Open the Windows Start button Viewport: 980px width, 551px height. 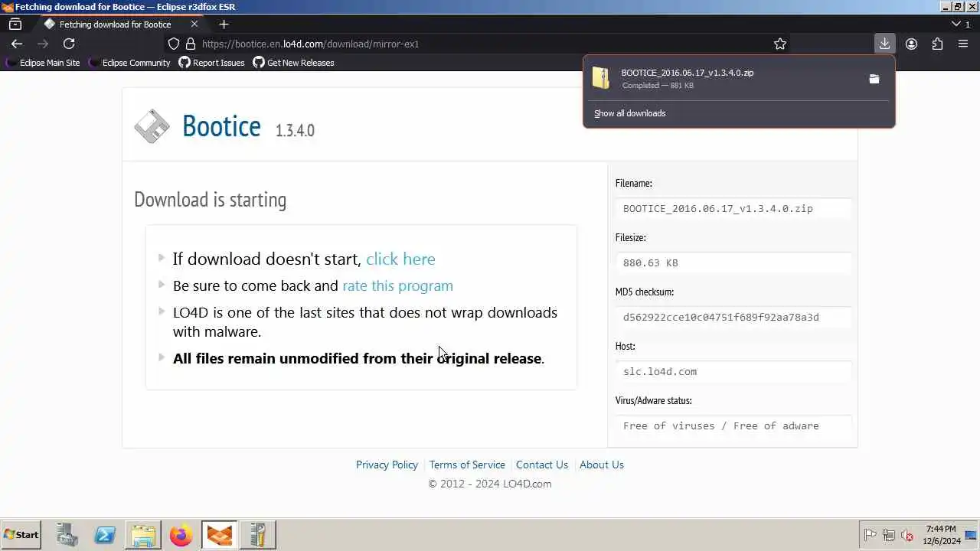21,535
